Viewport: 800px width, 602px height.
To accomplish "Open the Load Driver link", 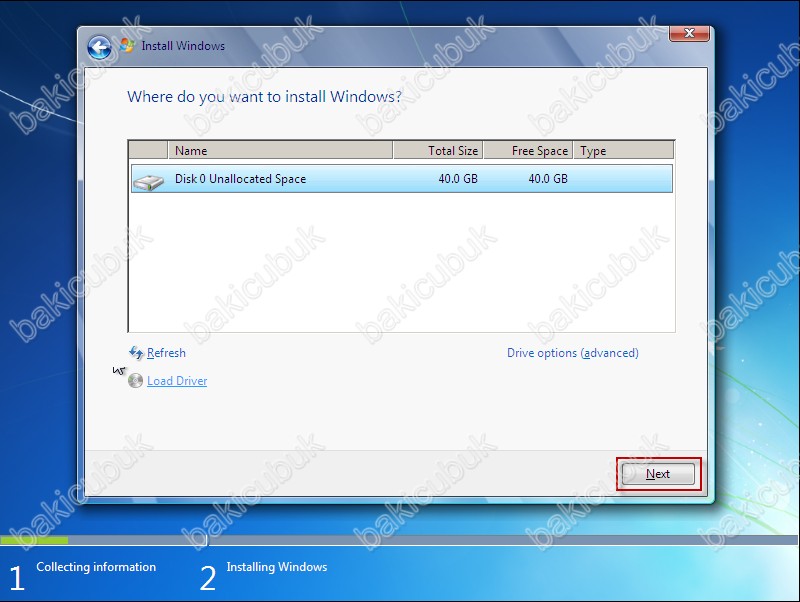I will coord(177,381).
